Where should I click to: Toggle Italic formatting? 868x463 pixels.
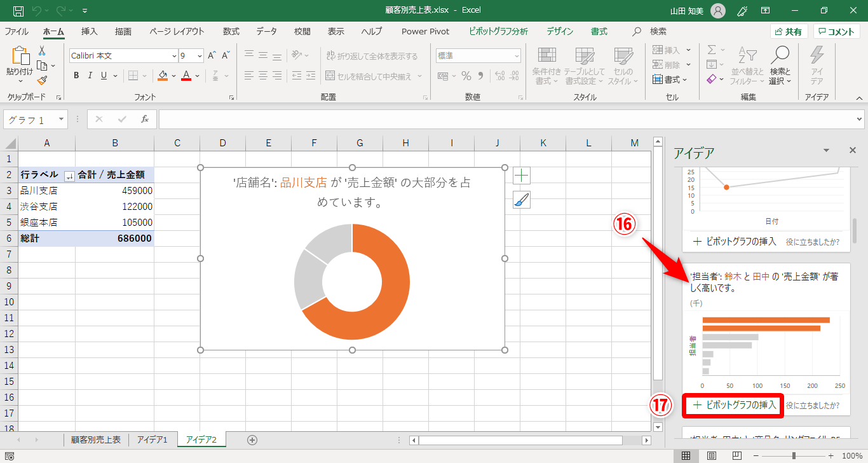click(90, 76)
